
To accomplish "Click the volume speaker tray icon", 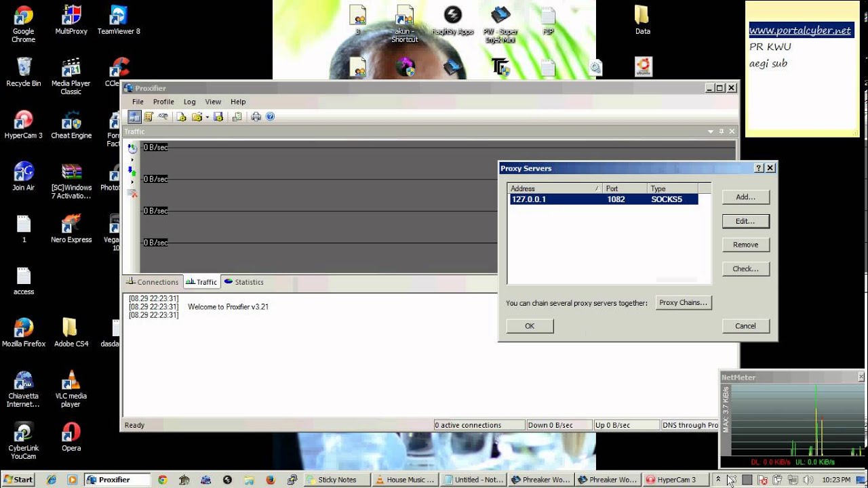I will point(807,480).
